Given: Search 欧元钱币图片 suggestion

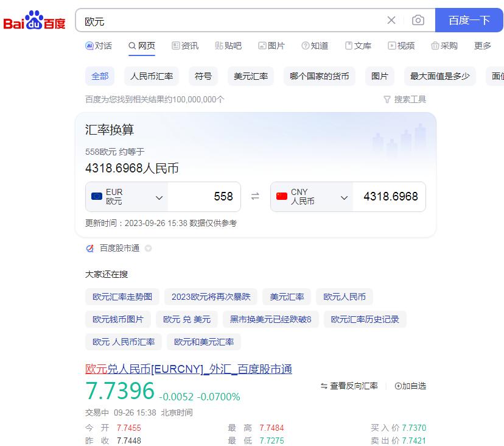Looking at the screenshot, I should [x=118, y=319].
